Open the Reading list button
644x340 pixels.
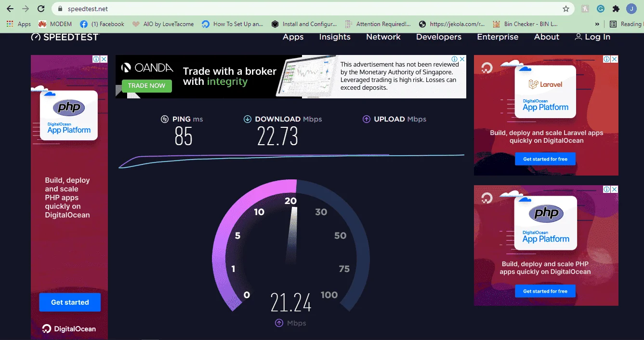626,24
